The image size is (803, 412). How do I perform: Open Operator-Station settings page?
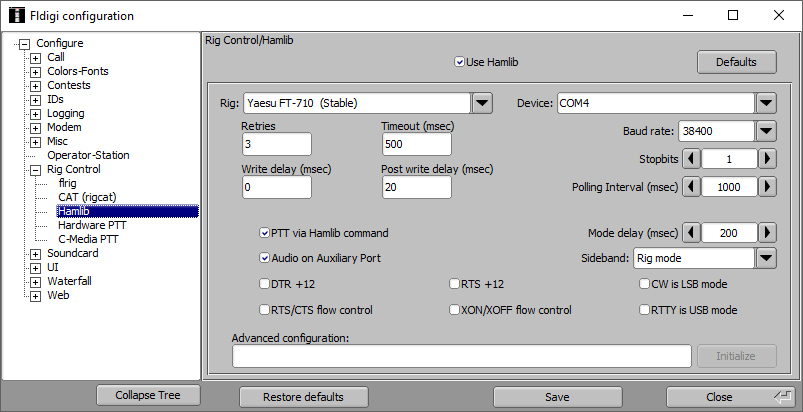pos(88,156)
